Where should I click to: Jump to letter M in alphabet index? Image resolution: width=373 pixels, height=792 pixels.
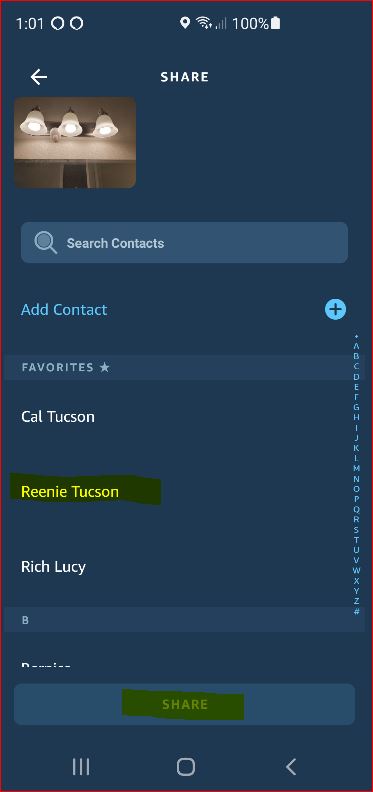pyautogui.click(x=356, y=468)
